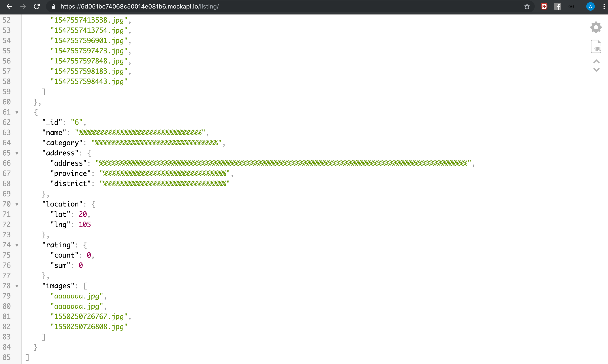Select the "6" id value
This screenshot has width=608, height=364.
point(76,122)
